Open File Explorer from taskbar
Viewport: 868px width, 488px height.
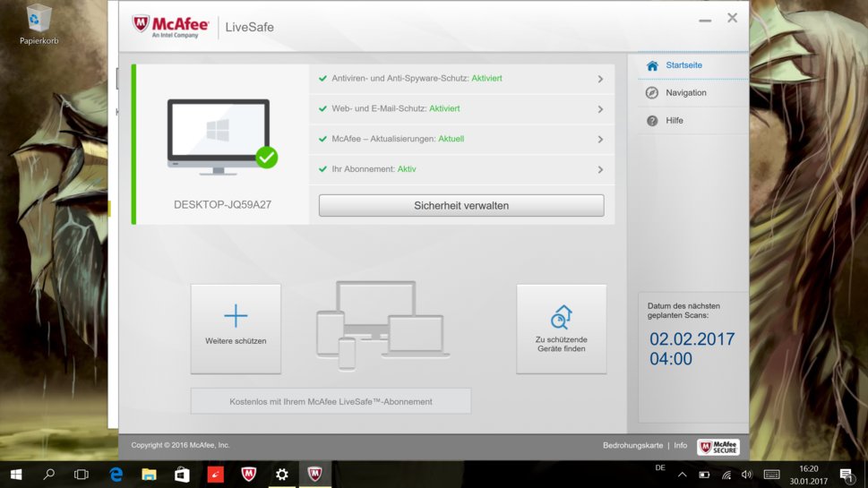coord(149,475)
